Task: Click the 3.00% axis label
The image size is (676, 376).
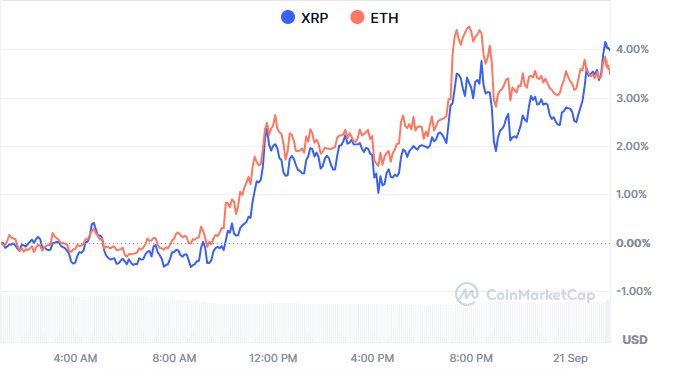Action: (x=632, y=98)
